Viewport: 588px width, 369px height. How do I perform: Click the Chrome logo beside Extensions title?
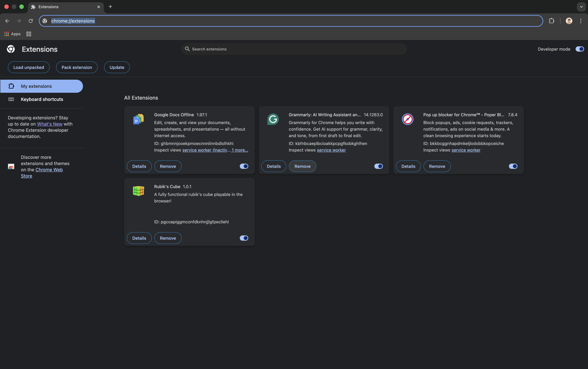click(x=11, y=49)
